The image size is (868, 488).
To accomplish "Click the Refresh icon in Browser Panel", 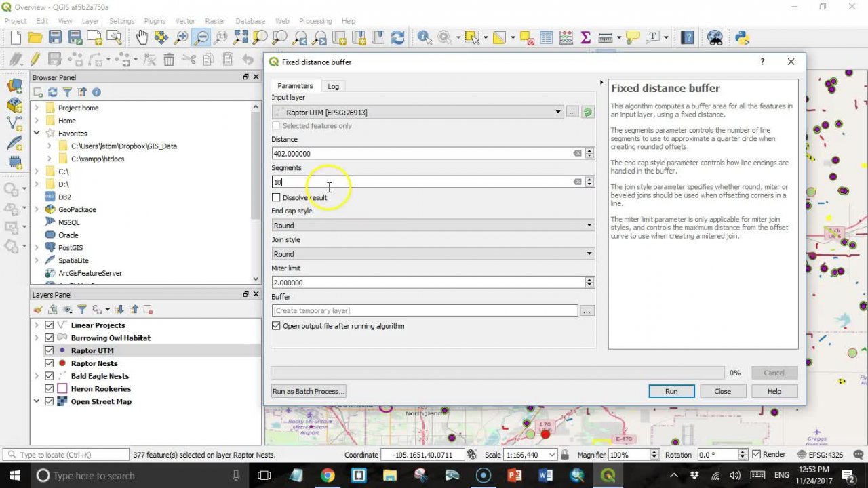I will 53,92.
